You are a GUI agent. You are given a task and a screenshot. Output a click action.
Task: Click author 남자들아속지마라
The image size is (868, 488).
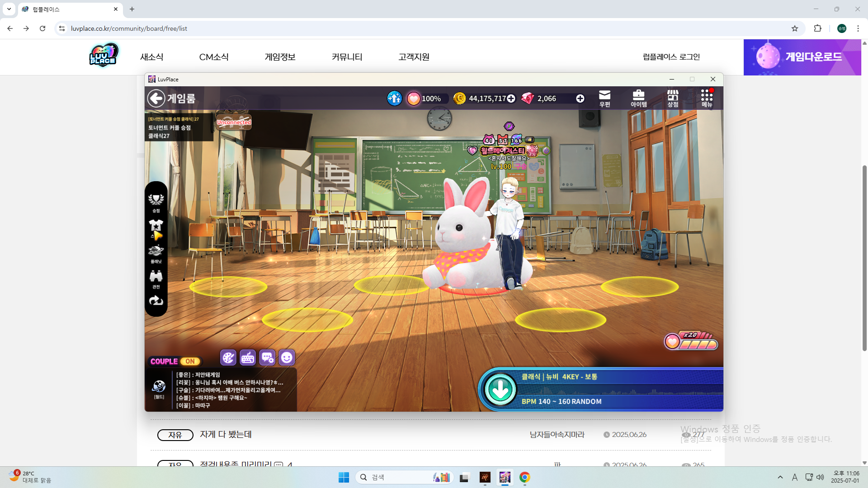coord(557,435)
